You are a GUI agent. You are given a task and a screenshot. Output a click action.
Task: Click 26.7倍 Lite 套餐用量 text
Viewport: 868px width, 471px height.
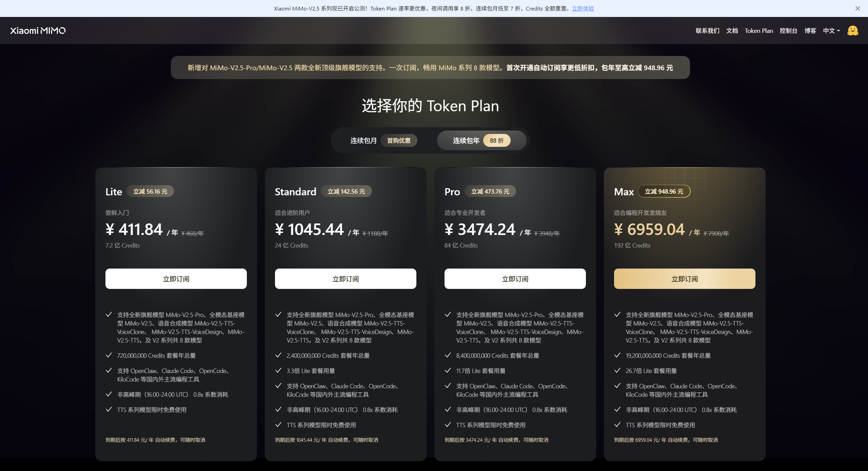pos(651,371)
